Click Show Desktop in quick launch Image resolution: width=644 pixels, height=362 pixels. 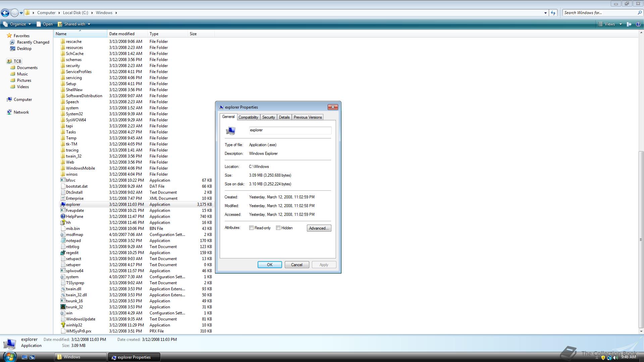(24, 357)
